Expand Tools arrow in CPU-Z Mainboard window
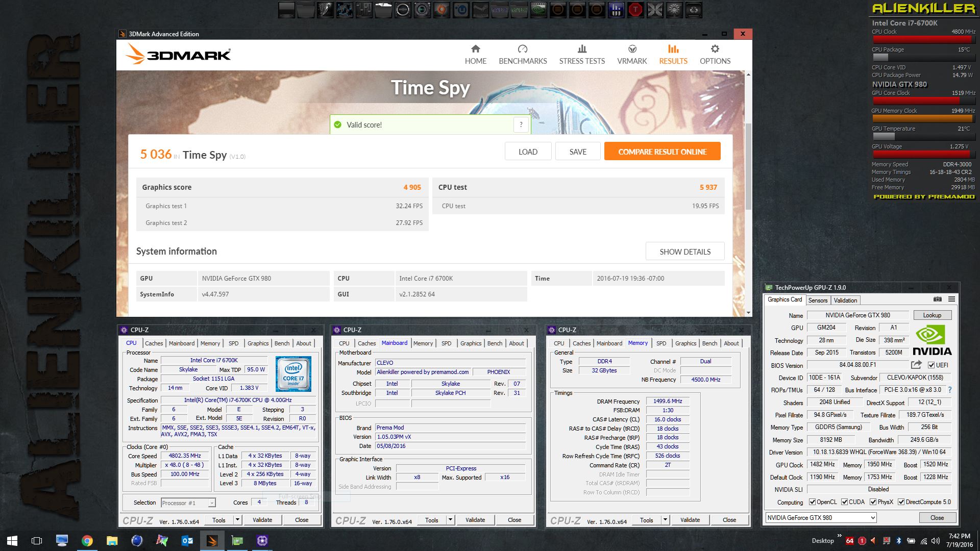Image resolution: width=980 pixels, height=551 pixels. [x=450, y=520]
